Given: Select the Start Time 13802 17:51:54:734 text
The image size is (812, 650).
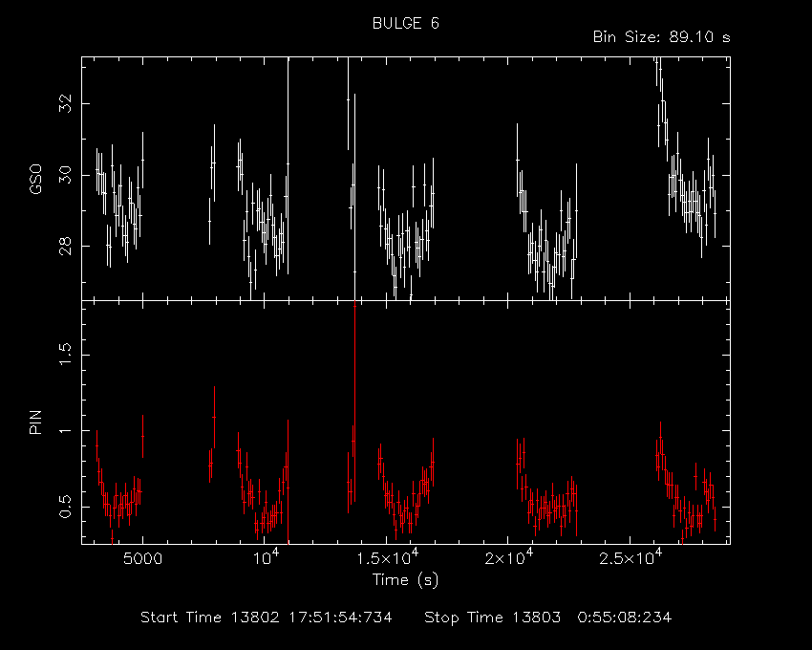Looking at the screenshot, I should (267, 617).
